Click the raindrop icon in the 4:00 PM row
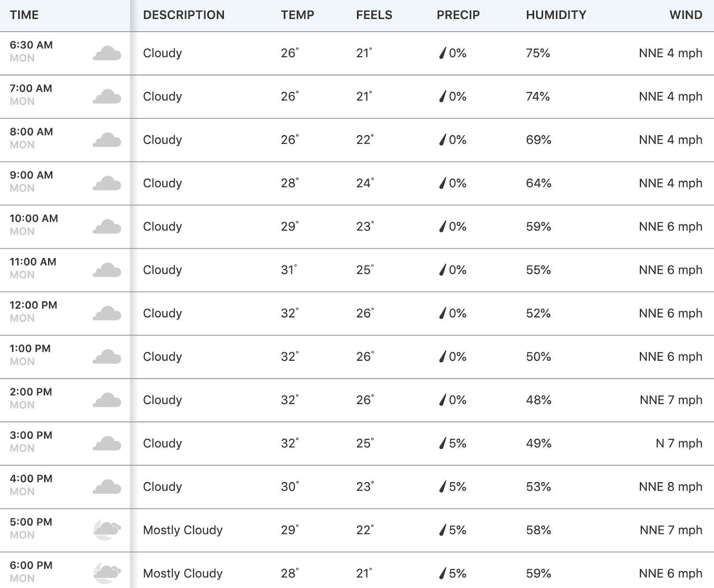 443,487
